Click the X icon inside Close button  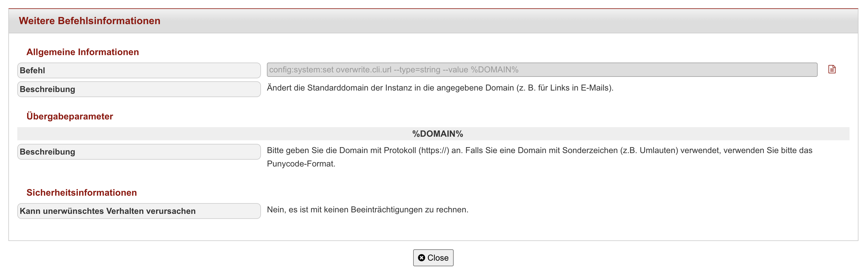421,258
